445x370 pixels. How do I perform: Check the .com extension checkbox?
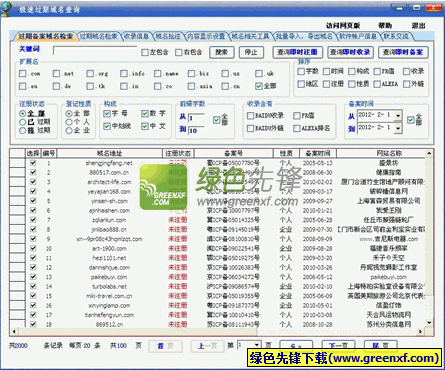point(23,73)
